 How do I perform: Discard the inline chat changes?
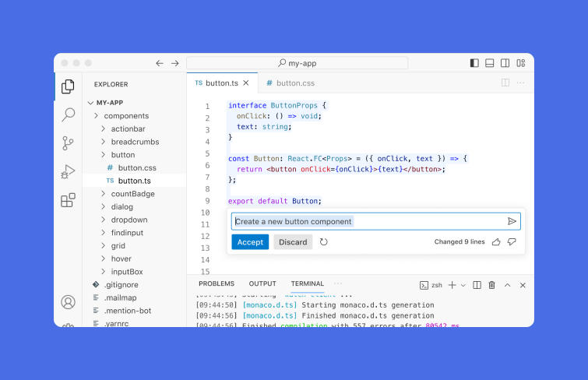(293, 242)
